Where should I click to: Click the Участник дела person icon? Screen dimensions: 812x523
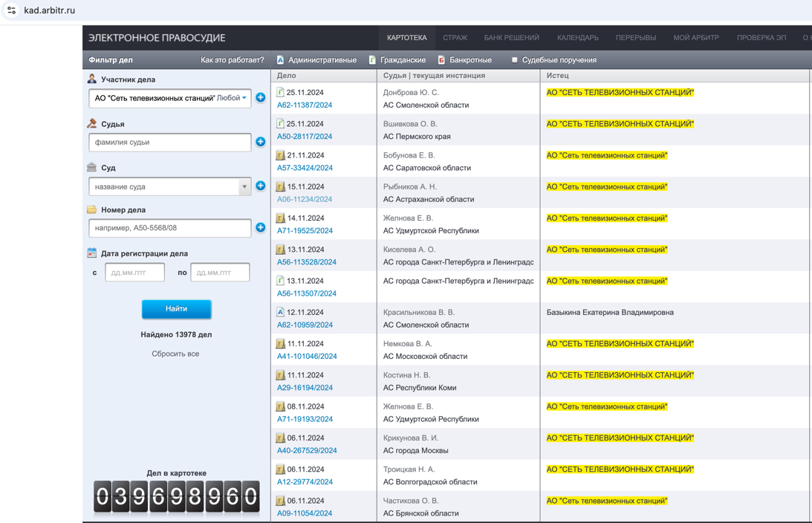(91, 79)
